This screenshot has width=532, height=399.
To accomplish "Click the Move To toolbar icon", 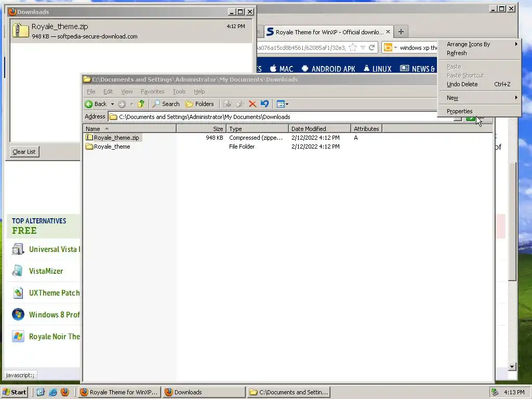I will [x=228, y=104].
